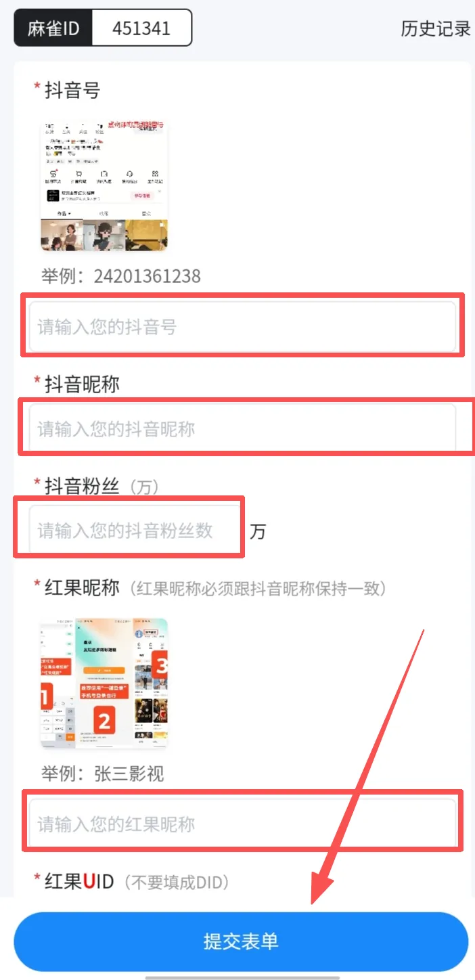Focus the 请输入您的红果昵称 input field
The image size is (475, 980).
pos(242,824)
